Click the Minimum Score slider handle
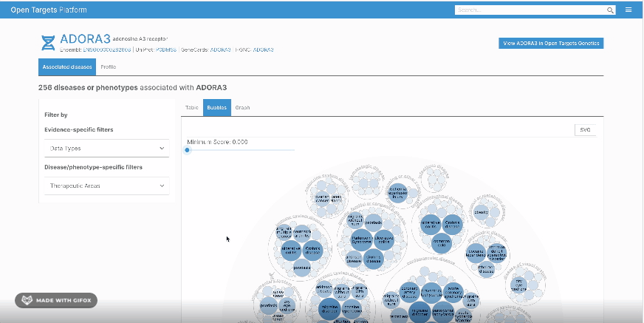The width and height of the screenshot is (644, 323). point(188,150)
